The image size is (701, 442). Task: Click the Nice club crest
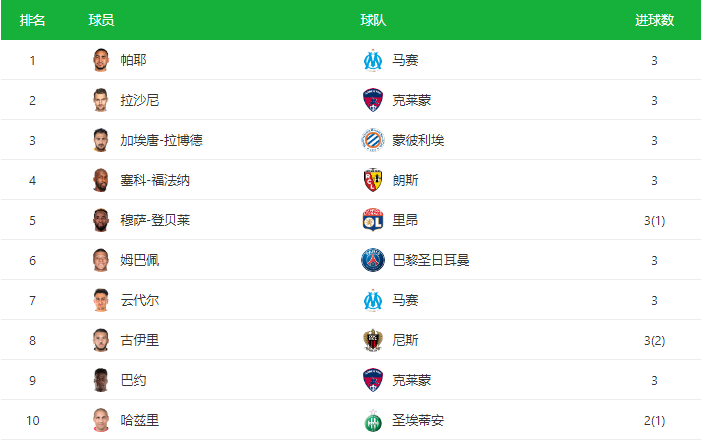coord(373,340)
